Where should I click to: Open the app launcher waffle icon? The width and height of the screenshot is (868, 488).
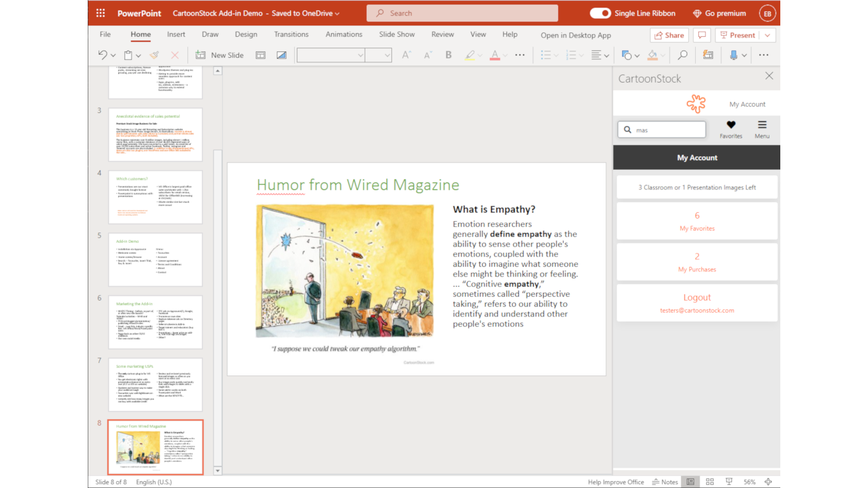(x=100, y=13)
